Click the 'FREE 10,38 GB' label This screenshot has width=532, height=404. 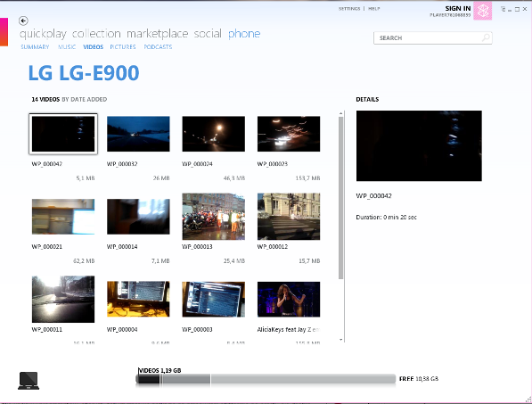pyautogui.click(x=419, y=379)
